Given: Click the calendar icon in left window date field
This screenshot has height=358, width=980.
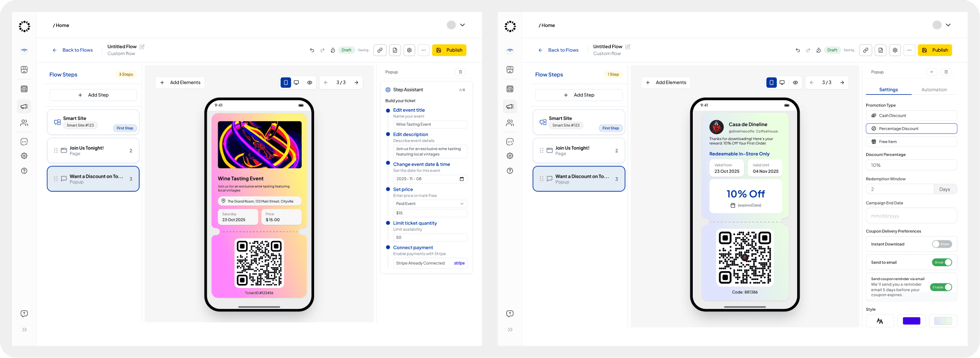Looking at the screenshot, I should 462,179.
